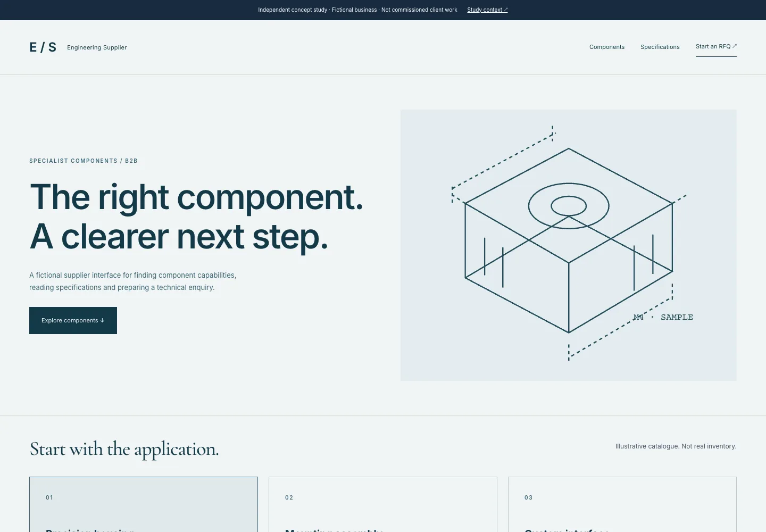Click the Engineering Supplier text
Image resolution: width=766 pixels, height=532 pixels.
[x=97, y=47]
